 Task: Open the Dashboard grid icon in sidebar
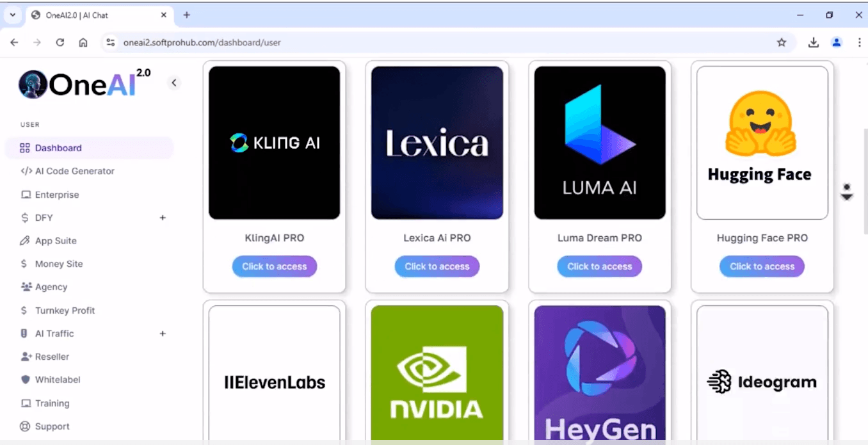(x=25, y=148)
